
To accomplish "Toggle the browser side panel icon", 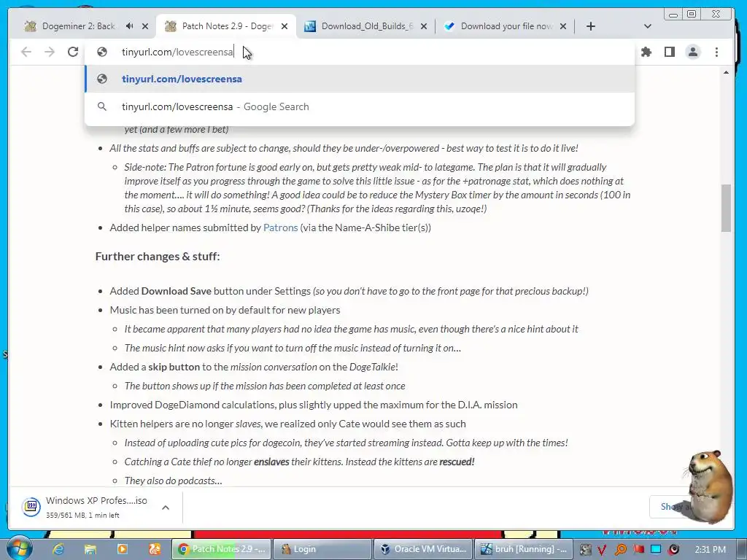I will [x=670, y=52].
